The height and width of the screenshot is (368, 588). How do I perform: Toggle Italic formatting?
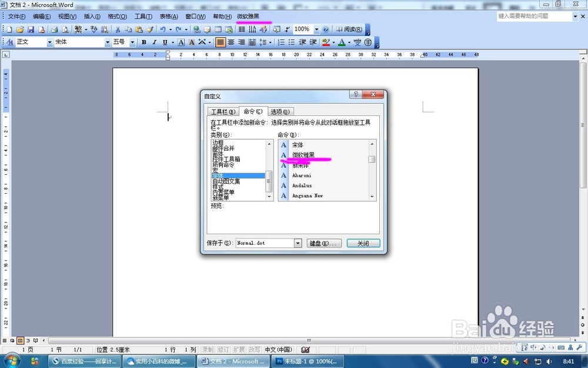coord(154,42)
